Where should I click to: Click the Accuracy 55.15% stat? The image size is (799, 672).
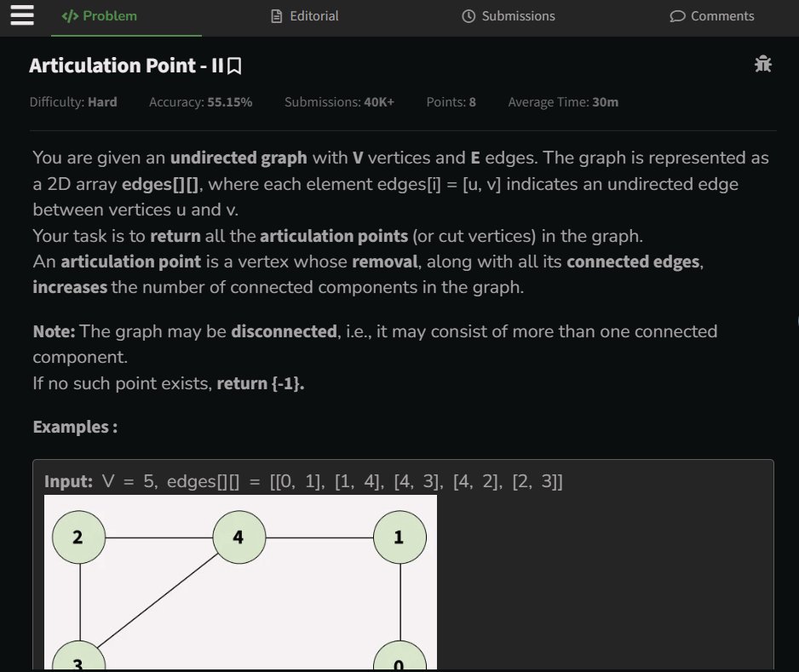200,102
